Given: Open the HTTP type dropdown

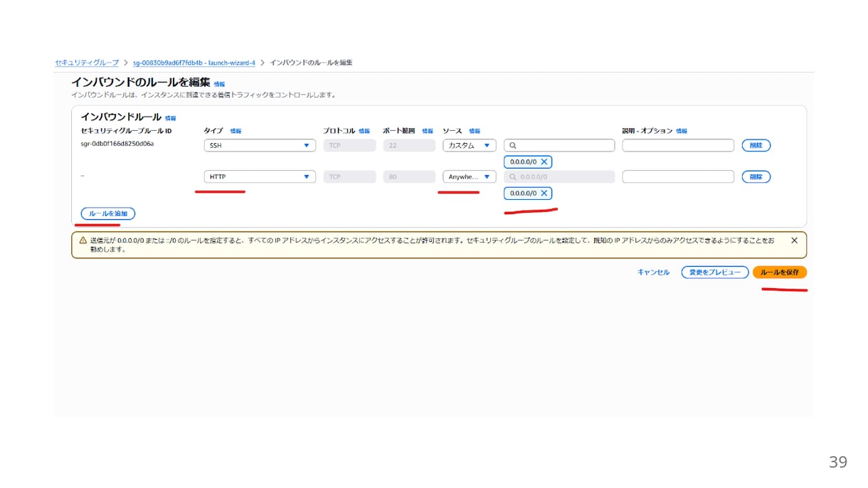Looking at the screenshot, I should point(260,176).
